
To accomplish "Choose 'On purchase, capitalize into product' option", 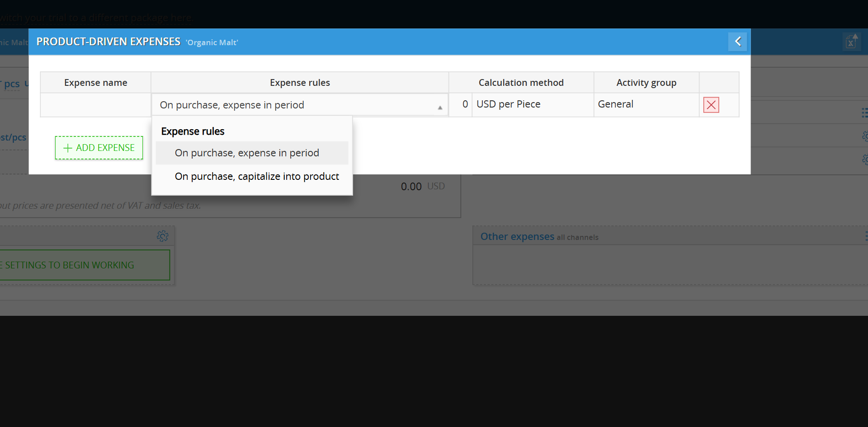I will click(x=256, y=177).
